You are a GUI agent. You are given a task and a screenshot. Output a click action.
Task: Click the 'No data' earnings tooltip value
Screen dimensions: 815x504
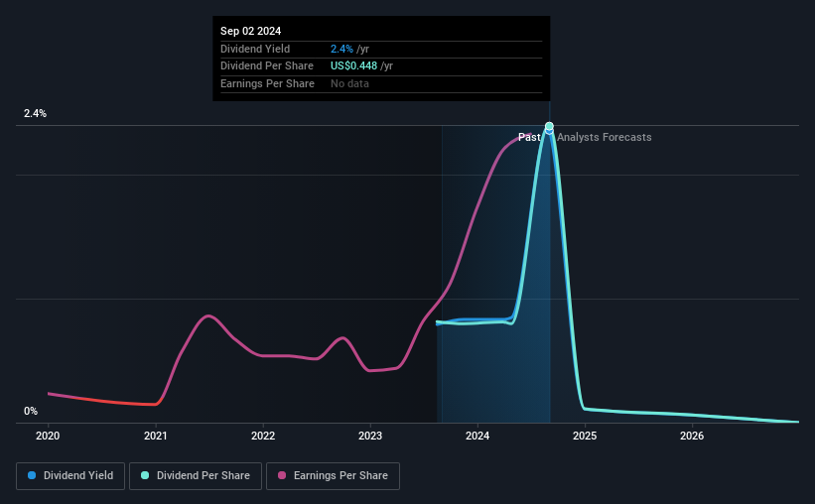pos(349,83)
